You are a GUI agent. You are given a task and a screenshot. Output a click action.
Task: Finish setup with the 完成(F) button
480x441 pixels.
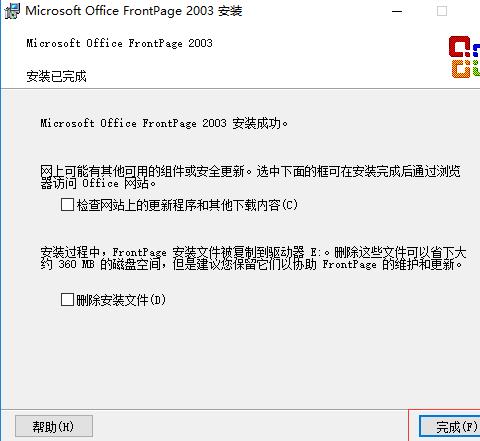(450, 426)
